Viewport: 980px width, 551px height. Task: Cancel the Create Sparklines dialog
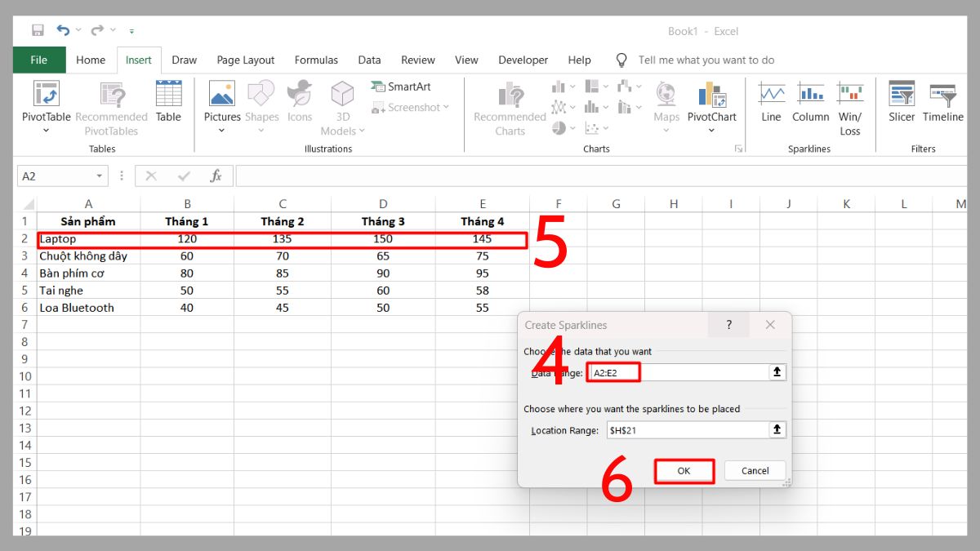[x=754, y=470]
